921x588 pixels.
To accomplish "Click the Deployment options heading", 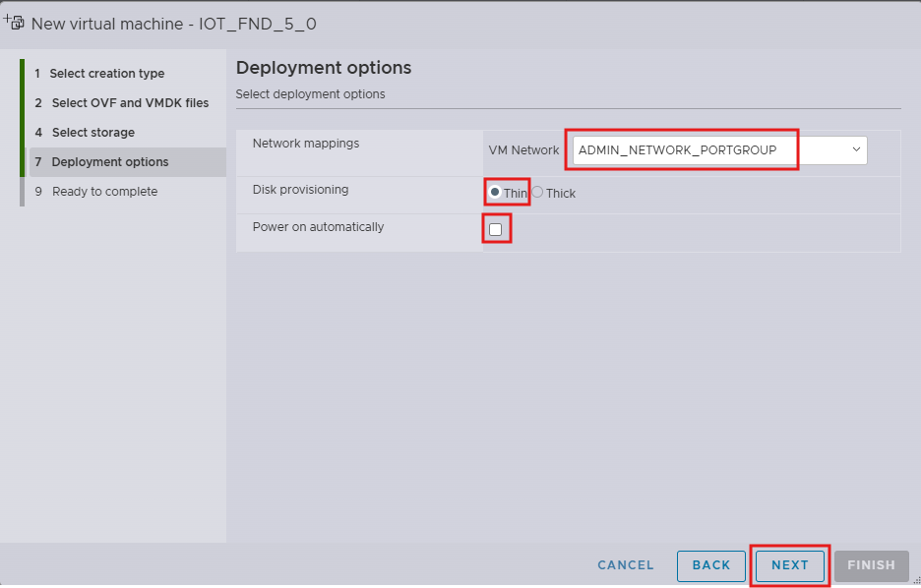I will coord(324,68).
